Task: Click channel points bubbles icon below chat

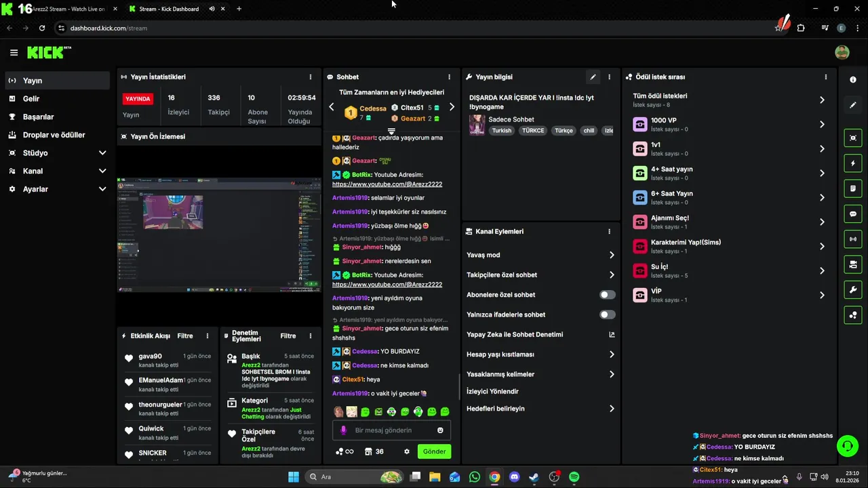Action: [x=344, y=451]
